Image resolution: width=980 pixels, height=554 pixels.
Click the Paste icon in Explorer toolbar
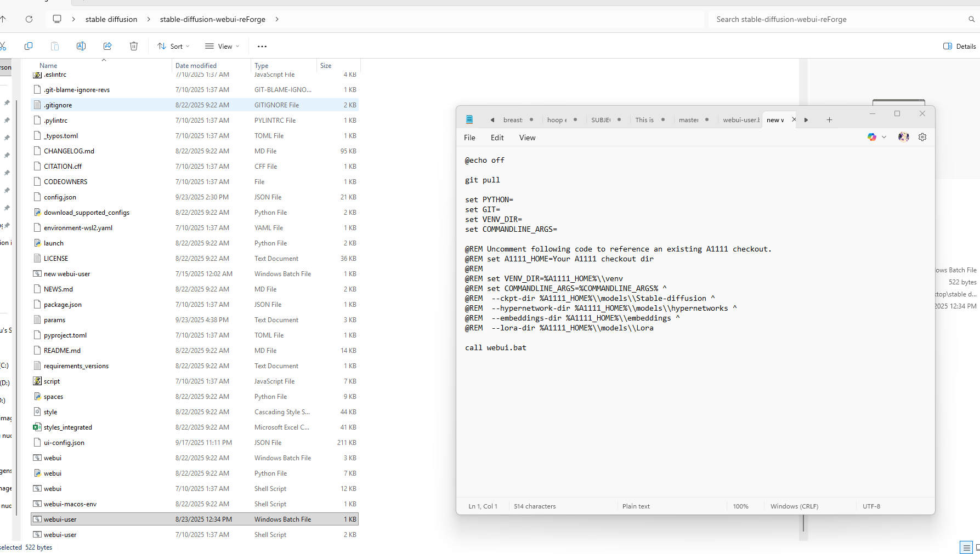(x=55, y=46)
